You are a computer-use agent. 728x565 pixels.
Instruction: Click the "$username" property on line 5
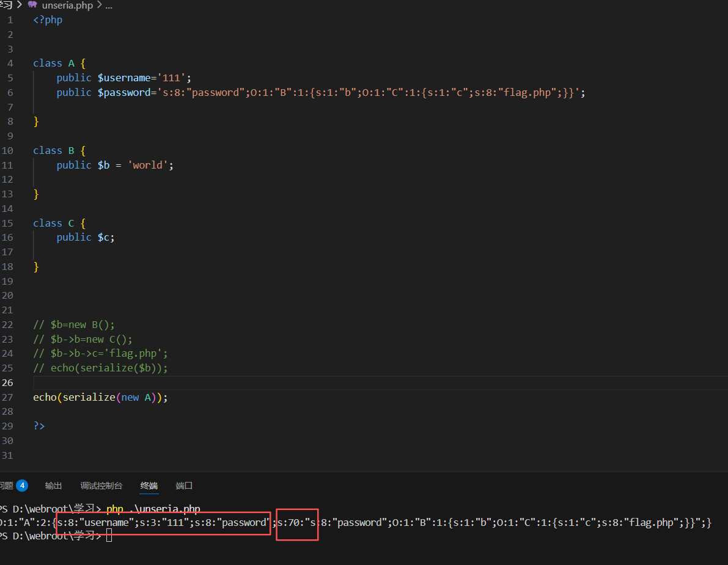pyautogui.click(x=124, y=78)
